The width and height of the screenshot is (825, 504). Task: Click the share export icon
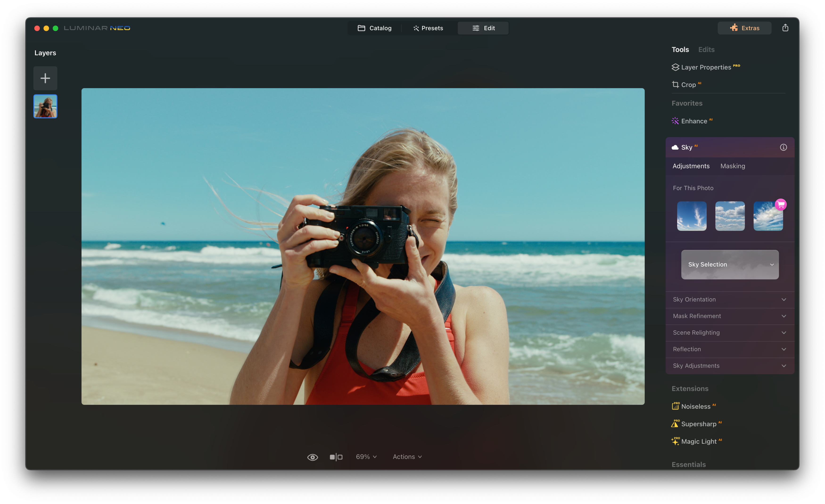785,28
